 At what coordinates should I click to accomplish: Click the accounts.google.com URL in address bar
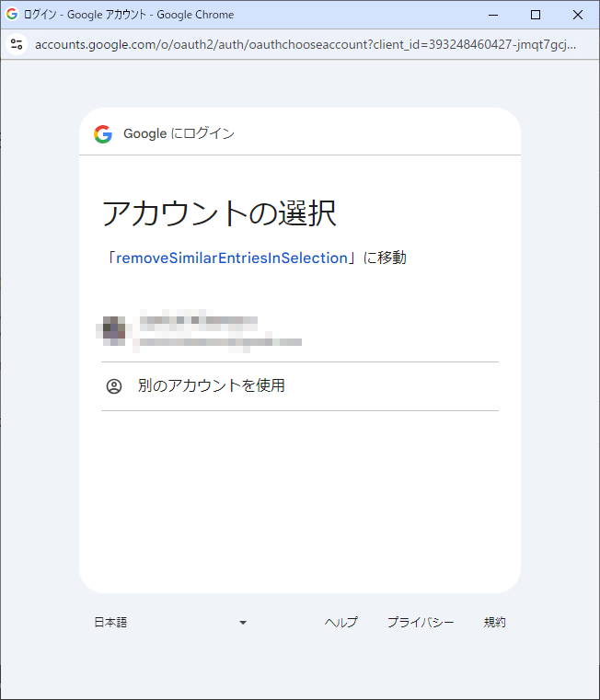(x=306, y=45)
